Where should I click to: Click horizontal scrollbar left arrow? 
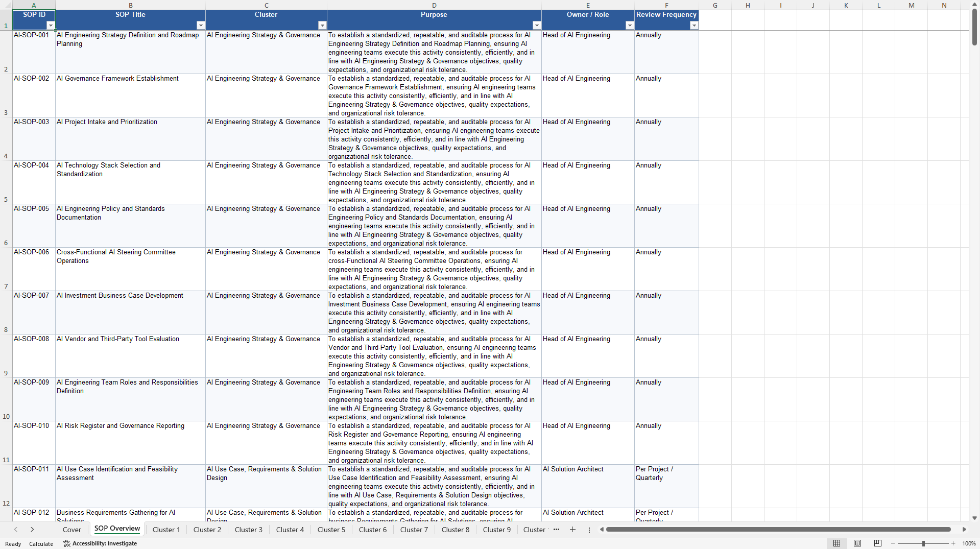[x=602, y=530]
